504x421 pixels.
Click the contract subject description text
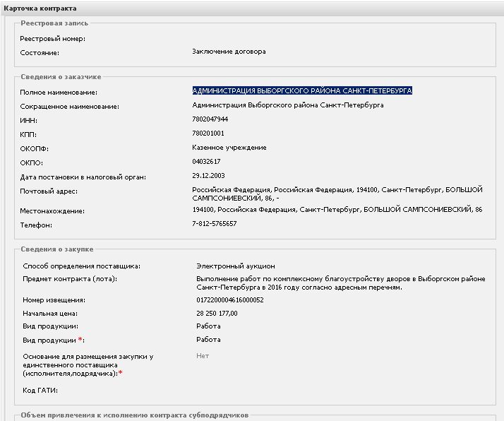[x=340, y=283]
